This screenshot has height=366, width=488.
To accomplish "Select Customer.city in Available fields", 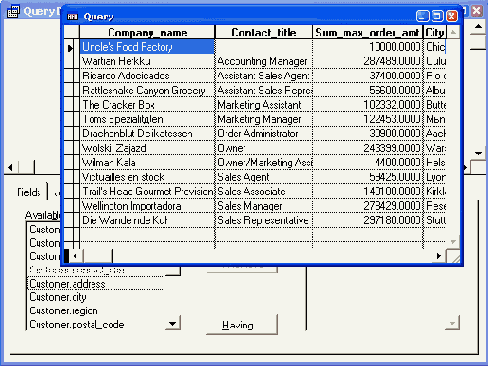I will [95, 297].
